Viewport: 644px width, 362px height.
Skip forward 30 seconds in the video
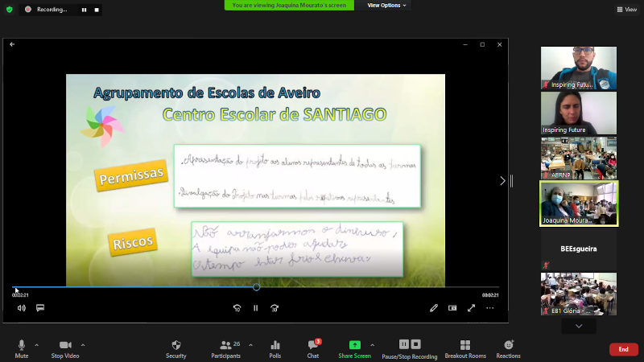275,308
